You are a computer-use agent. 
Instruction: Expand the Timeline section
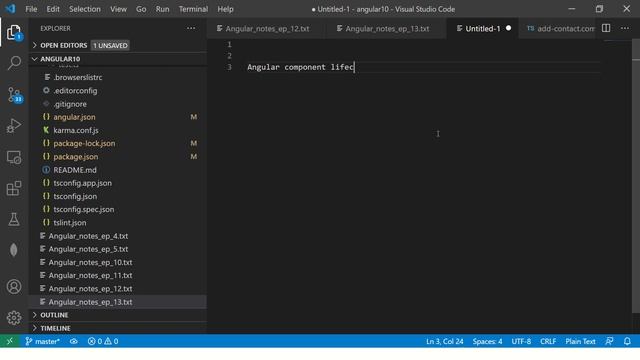pos(55,328)
